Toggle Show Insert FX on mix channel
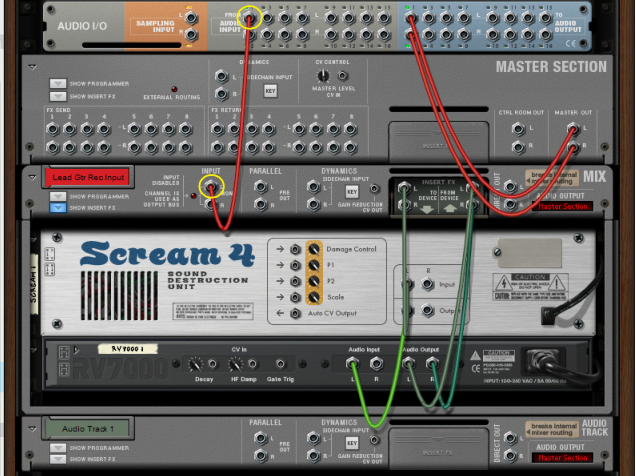This screenshot has height=476, width=636. 57,208
